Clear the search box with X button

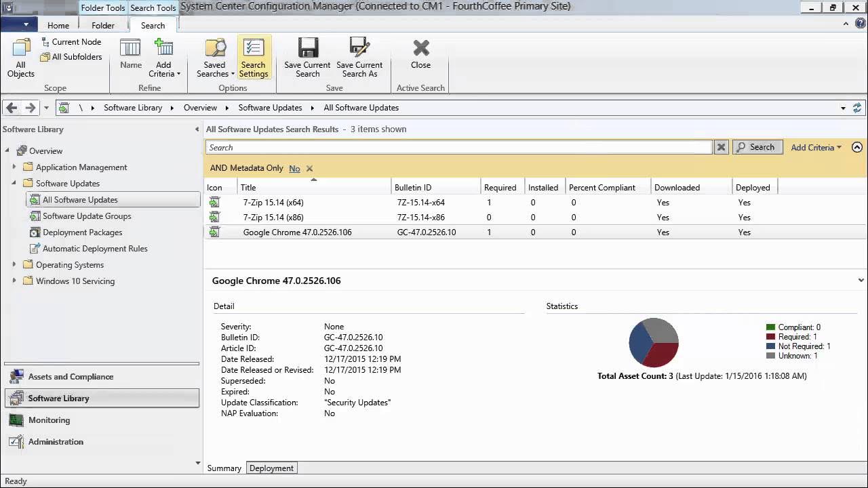pos(722,147)
